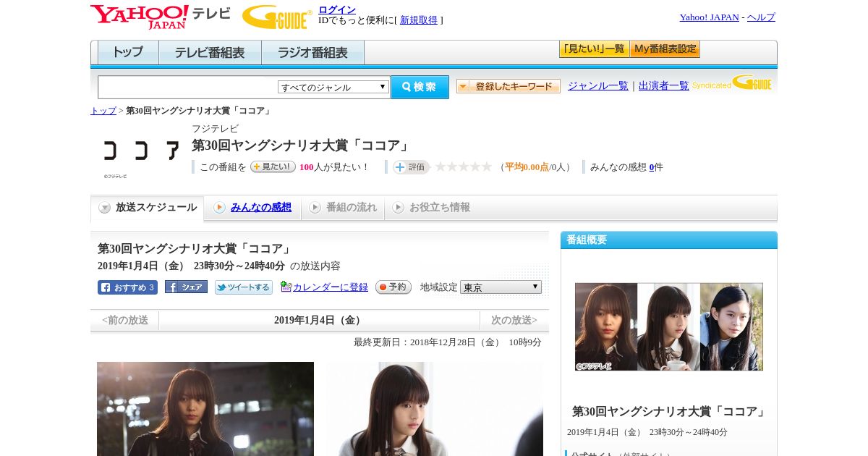This screenshot has width=868, height=456.
Task: Open the 地域設定 東京 dropdown
Action: (x=501, y=287)
